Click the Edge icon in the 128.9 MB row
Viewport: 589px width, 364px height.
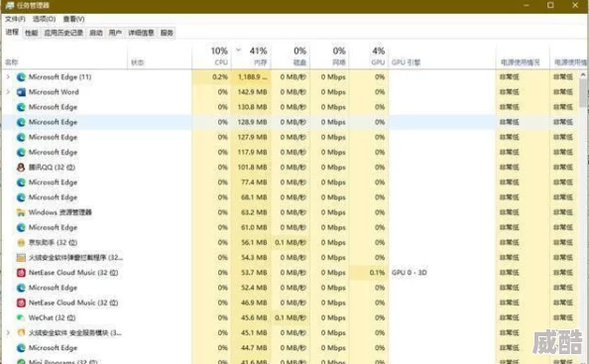(21, 122)
